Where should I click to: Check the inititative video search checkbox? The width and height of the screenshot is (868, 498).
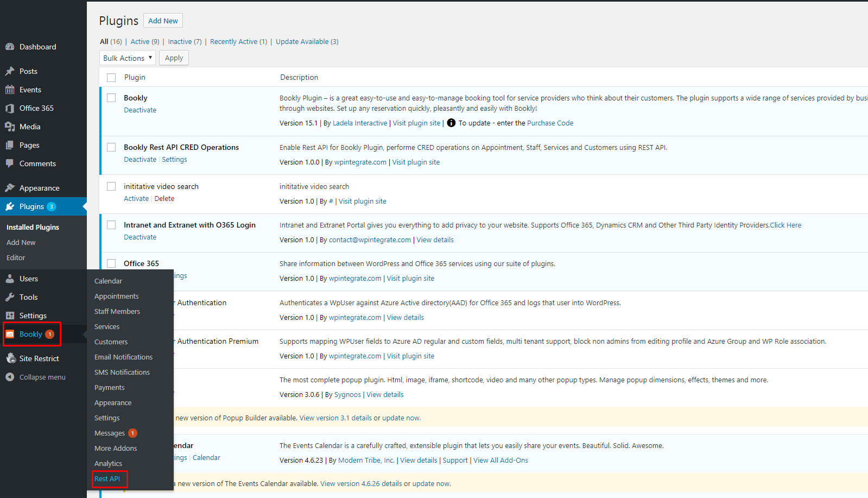click(111, 186)
